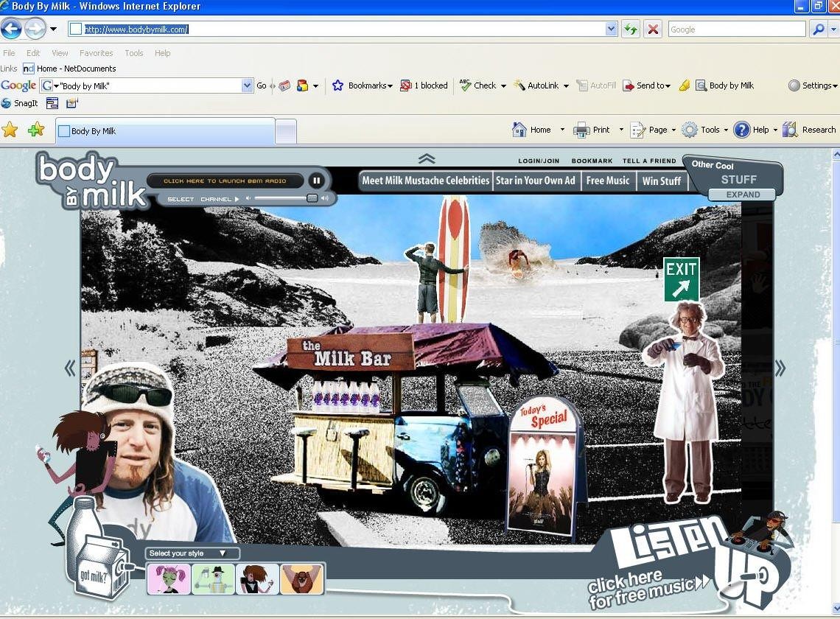Click the Star in Your Own Ad link
The height and width of the screenshot is (619, 840).
[535, 181]
